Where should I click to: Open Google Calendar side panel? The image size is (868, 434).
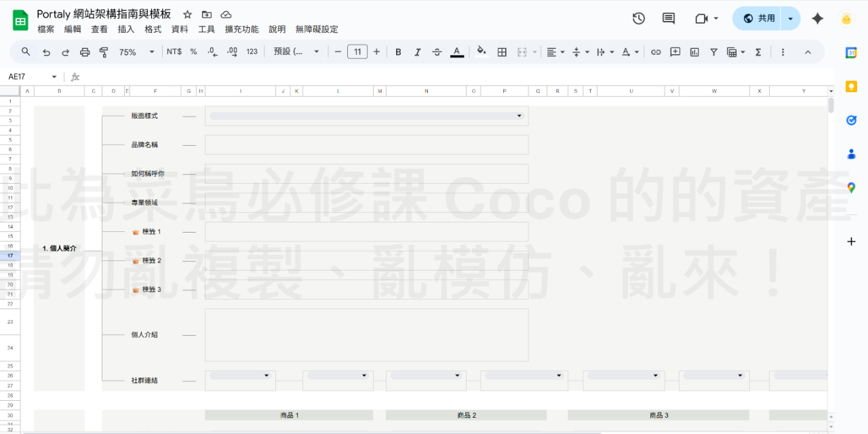tap(852, 53)
